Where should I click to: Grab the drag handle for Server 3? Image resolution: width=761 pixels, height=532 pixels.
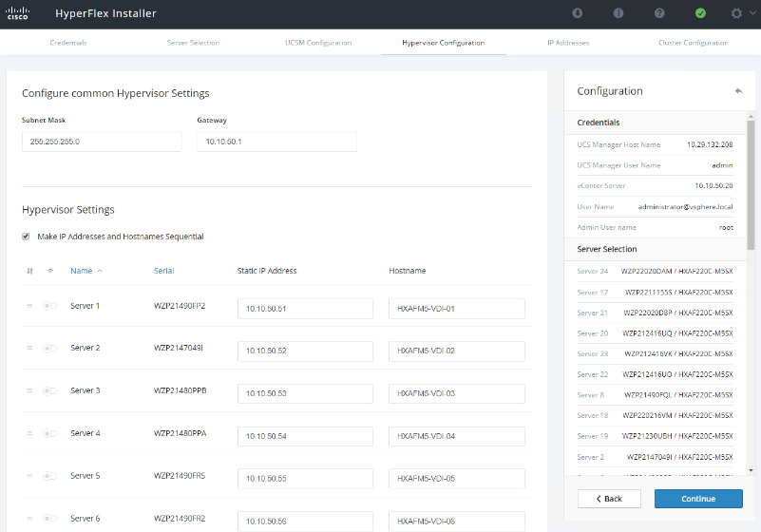click(29, 390)
